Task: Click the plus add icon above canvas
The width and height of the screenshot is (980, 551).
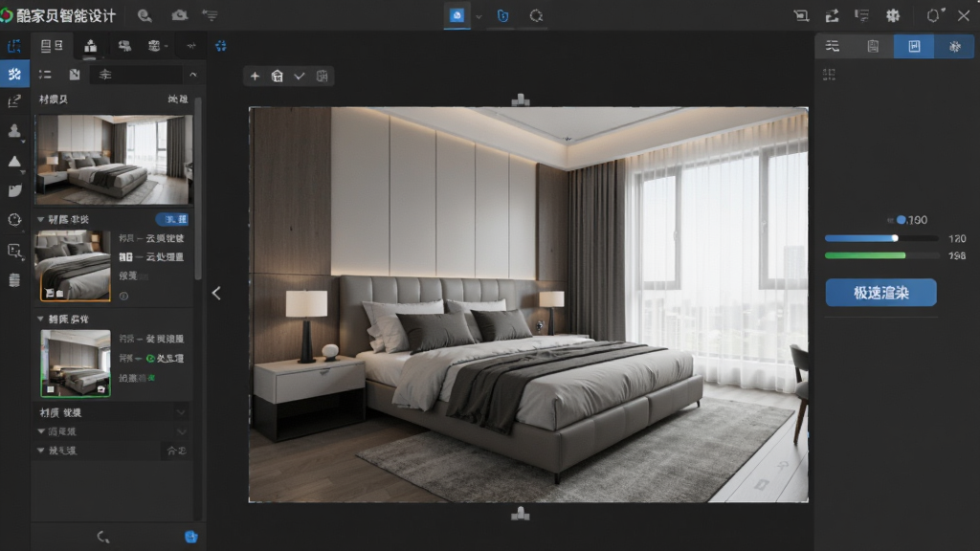Action: click(255, 77)
